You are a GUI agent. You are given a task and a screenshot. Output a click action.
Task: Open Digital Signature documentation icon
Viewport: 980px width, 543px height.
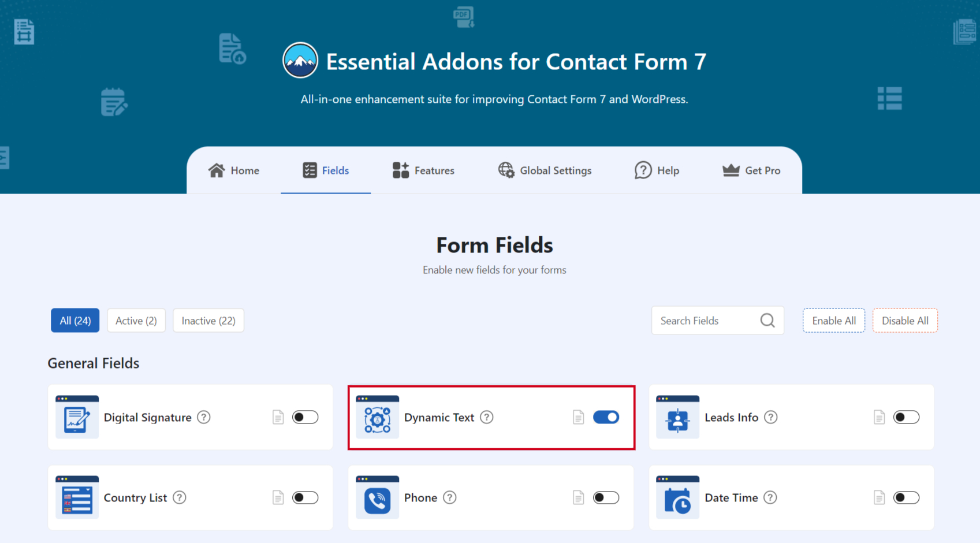tap(278, 417)
